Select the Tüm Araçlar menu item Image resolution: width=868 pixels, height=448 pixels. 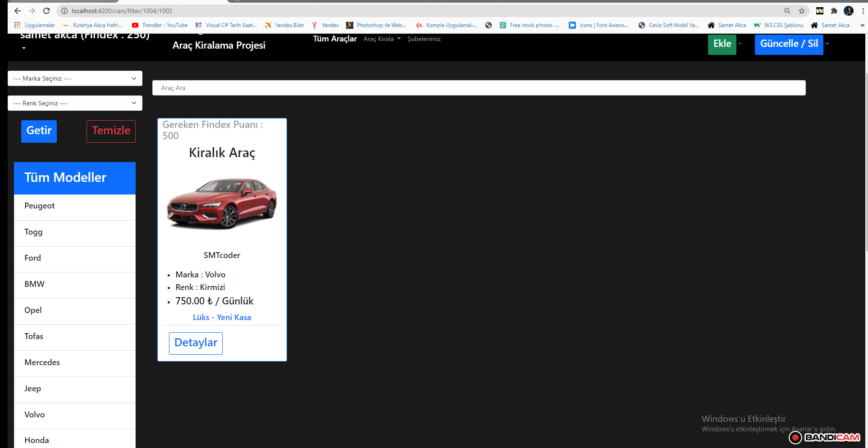(334, 39)
